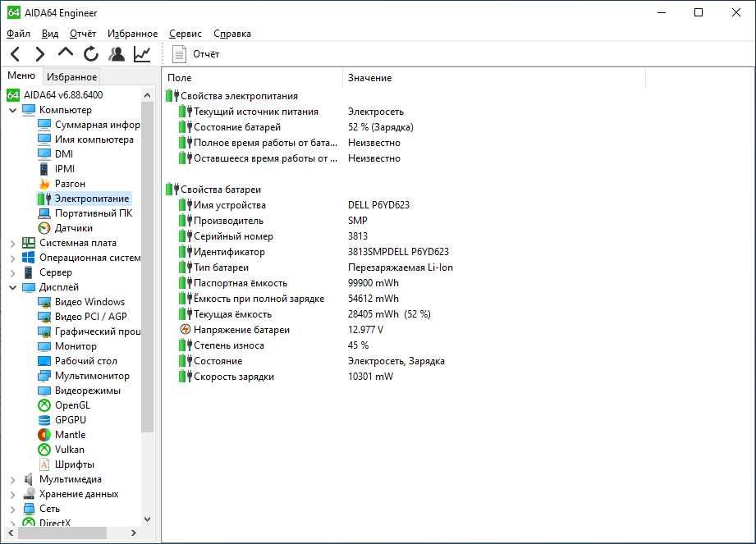Image resolution: width=756 pixels, height=544 pixels.
Task: Sort by the Поле column header
Action: [253, 78]
